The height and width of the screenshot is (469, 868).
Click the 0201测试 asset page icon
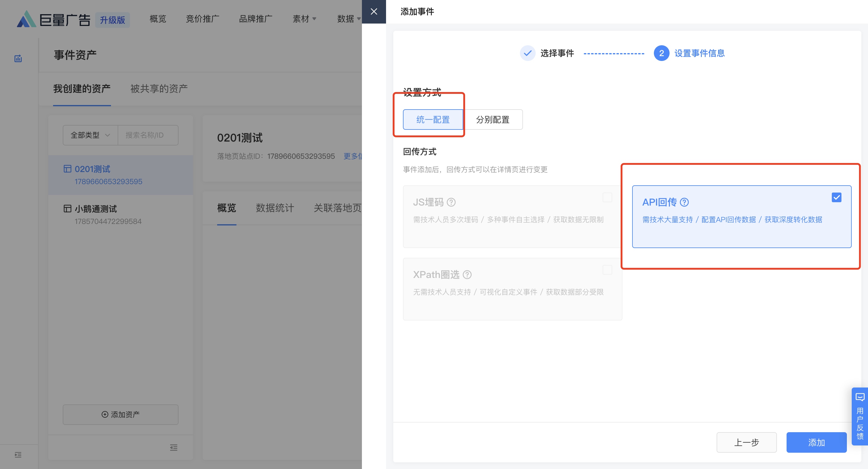67,169
